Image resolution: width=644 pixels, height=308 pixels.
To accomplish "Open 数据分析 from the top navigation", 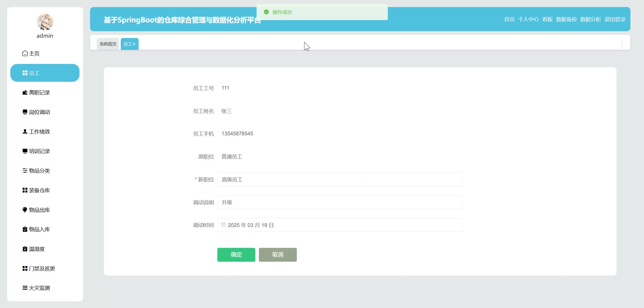I will click(x=590, y=19).
